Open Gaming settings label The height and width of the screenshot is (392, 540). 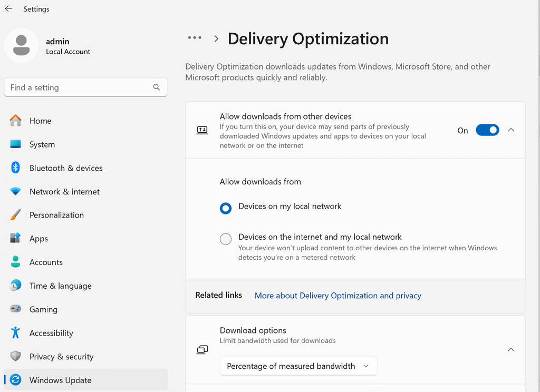point(43,310)
